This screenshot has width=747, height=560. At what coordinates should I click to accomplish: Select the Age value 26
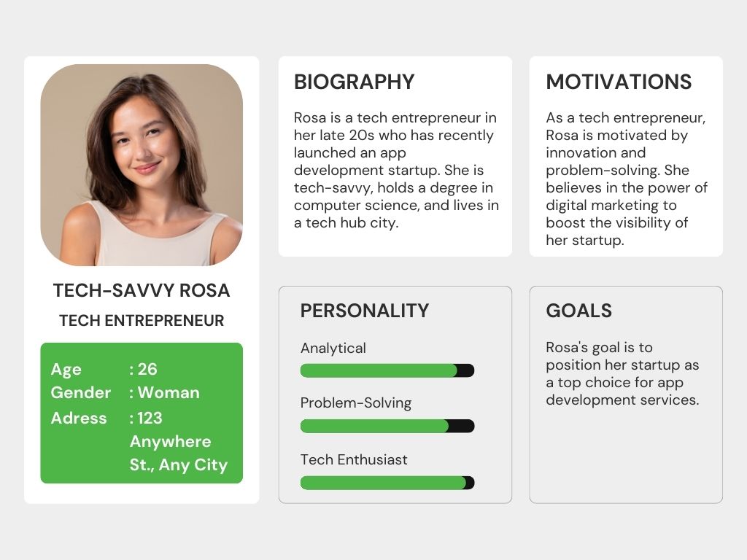[x=147, y=369]
